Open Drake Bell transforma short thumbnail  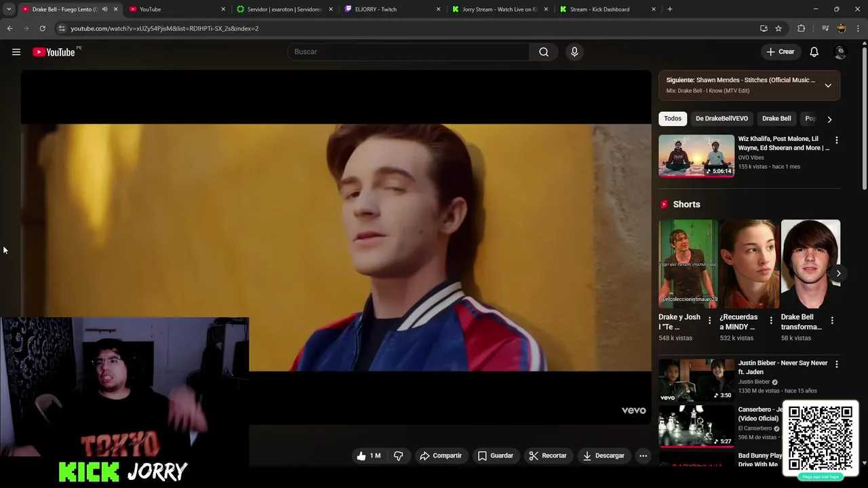(810, 264)
